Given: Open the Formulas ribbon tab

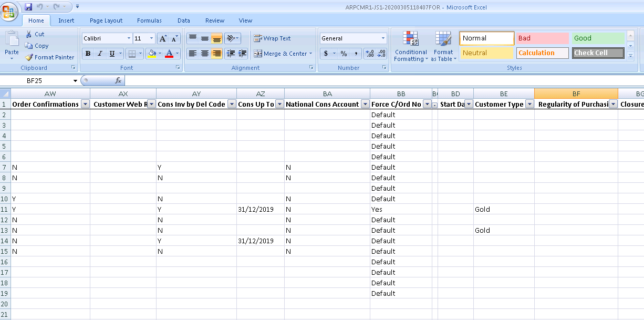Looking at the screenshot, I should pos(149,20).
